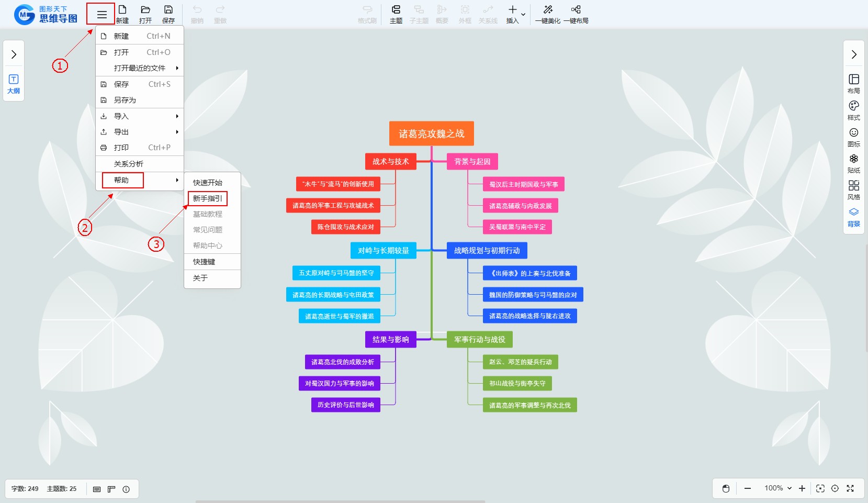This screenshot has height=503, width=868.
Task: Toggle the mouse mode button
Action: point(726,488)
